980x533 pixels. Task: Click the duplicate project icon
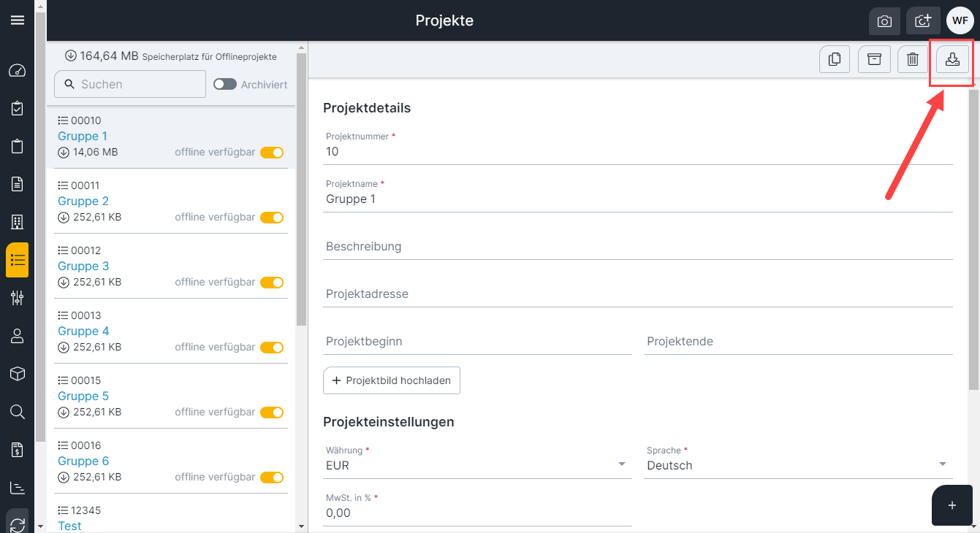pyautogui.click(x=835, y=59)
